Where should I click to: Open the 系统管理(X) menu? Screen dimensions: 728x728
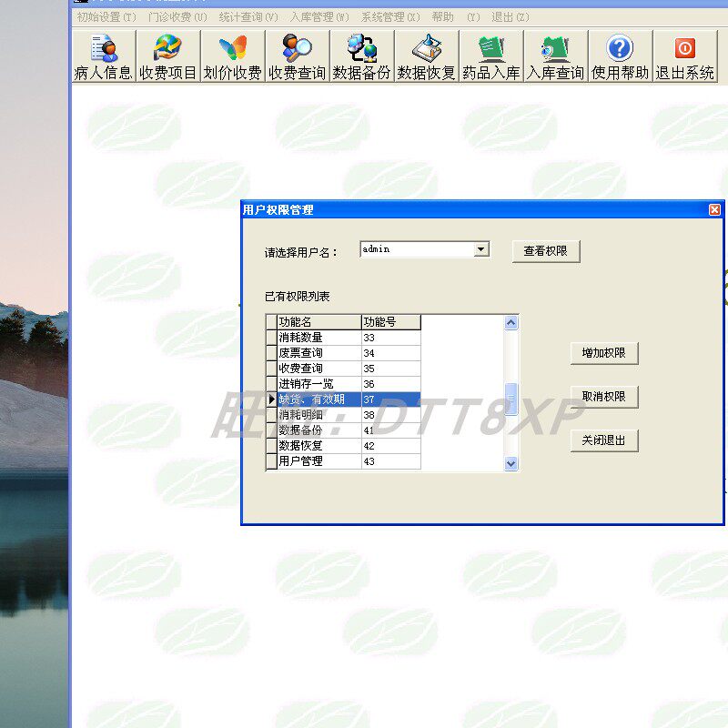(x=390, y=17)
